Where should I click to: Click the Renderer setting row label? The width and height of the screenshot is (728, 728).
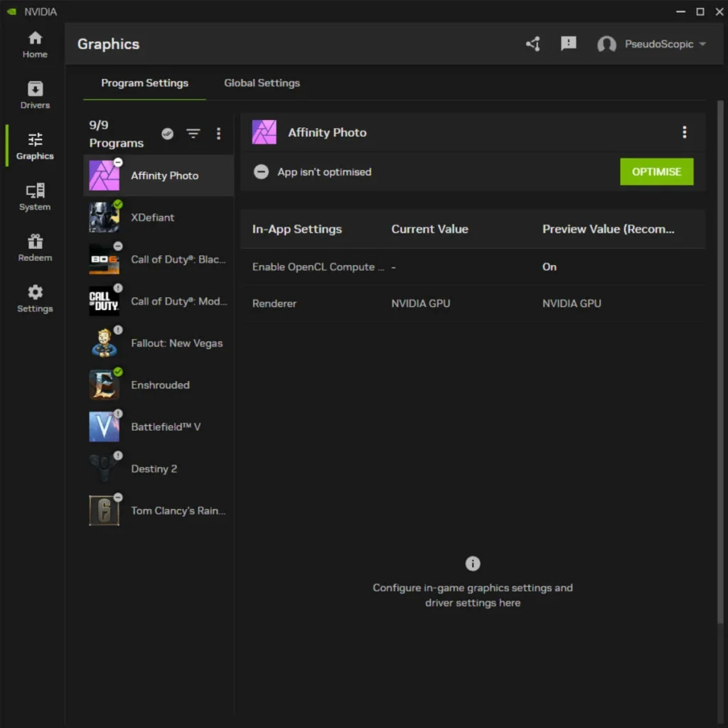pyautogui.click(x=274, y=303)
